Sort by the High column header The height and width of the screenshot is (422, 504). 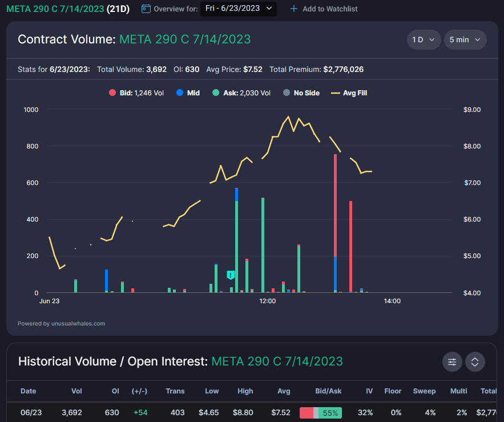tap(245, 391)
